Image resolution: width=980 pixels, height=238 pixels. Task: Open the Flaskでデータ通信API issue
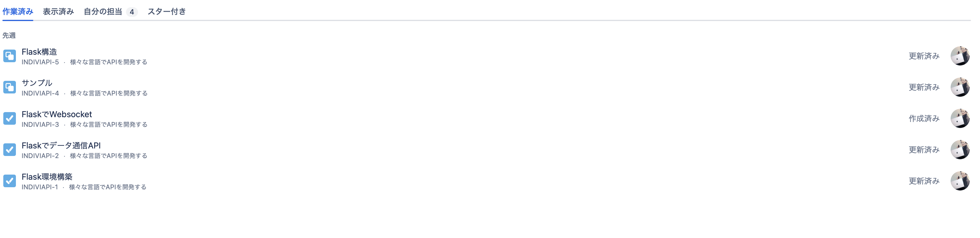[x=61, y=145]
